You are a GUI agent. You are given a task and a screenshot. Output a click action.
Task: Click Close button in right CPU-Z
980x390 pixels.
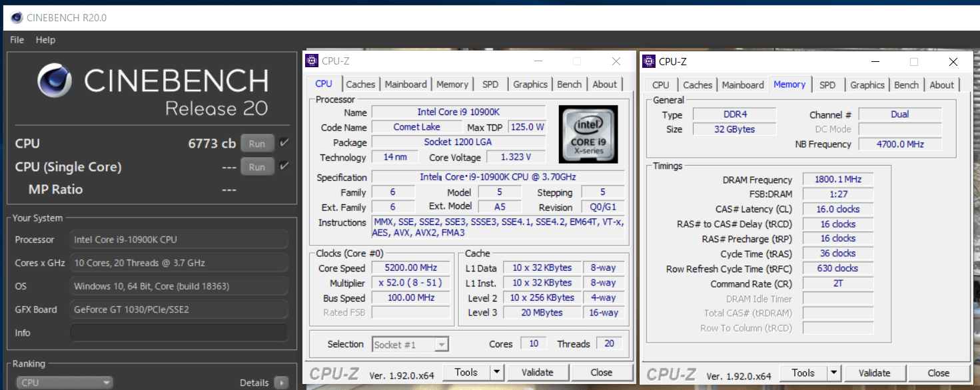pyautogui.click(x=939, y=373)
